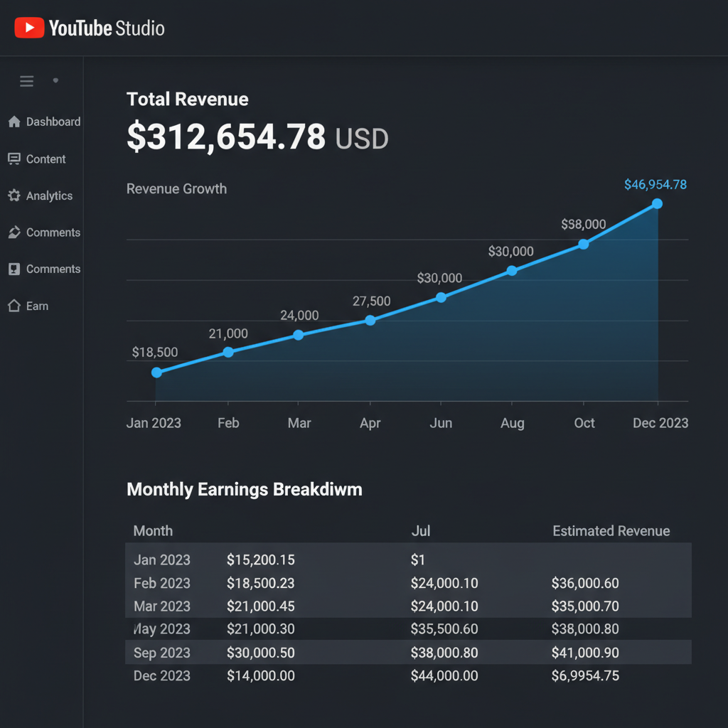Click the first Comments pencil icon
Viewport: 728px width, 728px height.
[14, 232]
